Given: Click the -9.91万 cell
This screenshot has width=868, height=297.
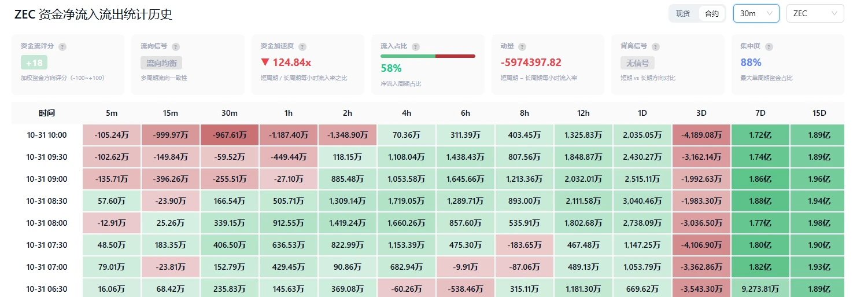Looking at the screenshot, I should tap(466, 267).
